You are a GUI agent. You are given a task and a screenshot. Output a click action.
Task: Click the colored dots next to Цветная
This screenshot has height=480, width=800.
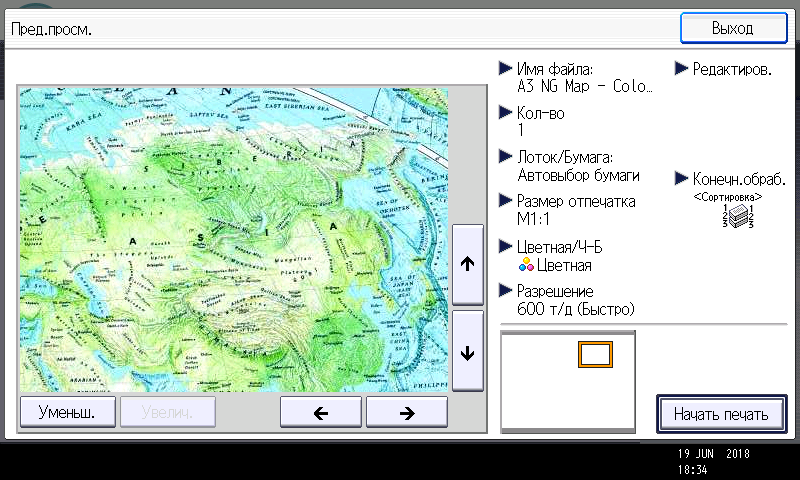coord(526,265)
